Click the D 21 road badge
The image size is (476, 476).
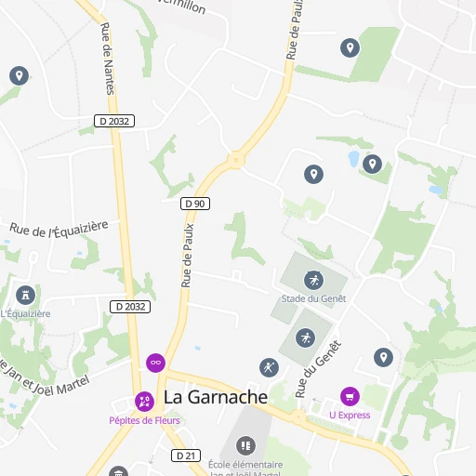(186, 456)
